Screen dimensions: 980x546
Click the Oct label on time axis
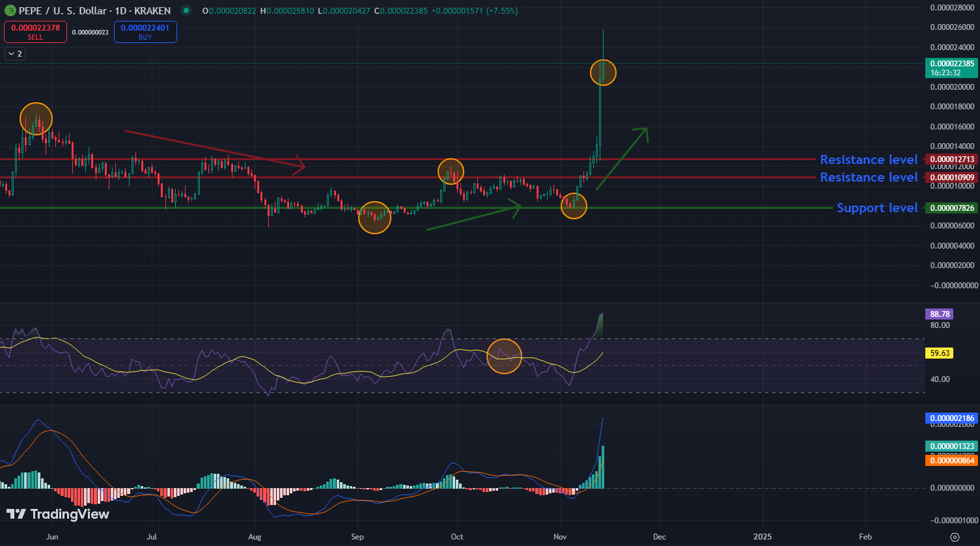coord(457,537)
